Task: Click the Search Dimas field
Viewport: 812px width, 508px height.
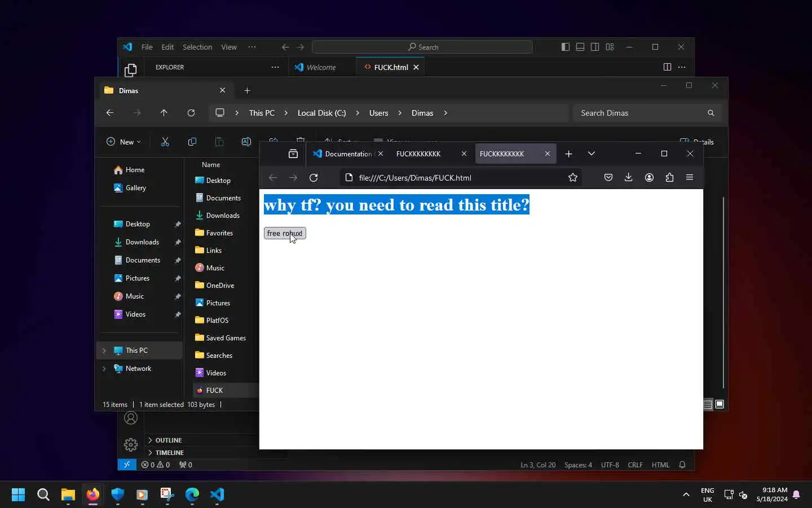Action: click(x=646, y=113)
